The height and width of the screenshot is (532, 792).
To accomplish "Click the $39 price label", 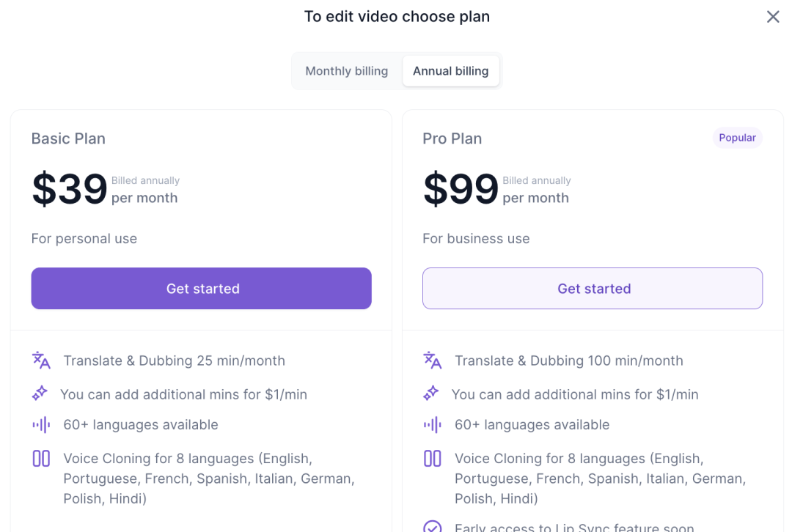I will (x=70, y=189).
